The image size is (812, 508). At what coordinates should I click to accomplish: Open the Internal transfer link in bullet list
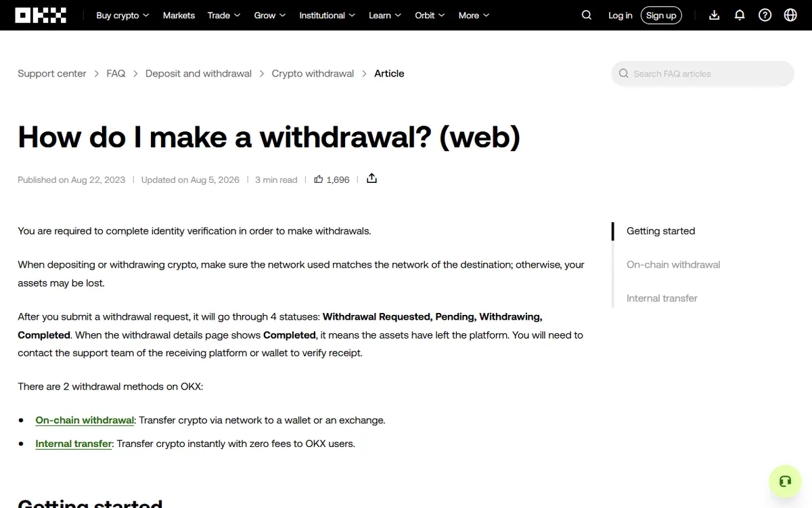click(74, 444)
